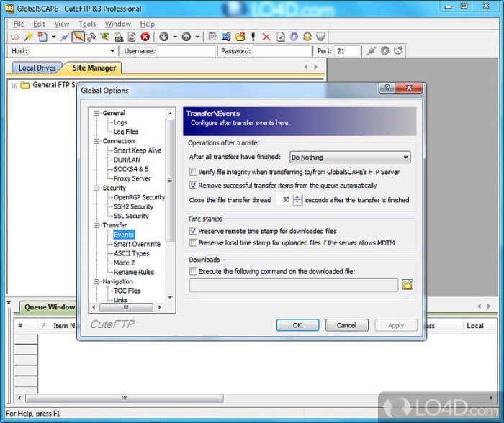
Task: Collapse the Connection tree node
Action: (96, 141)
